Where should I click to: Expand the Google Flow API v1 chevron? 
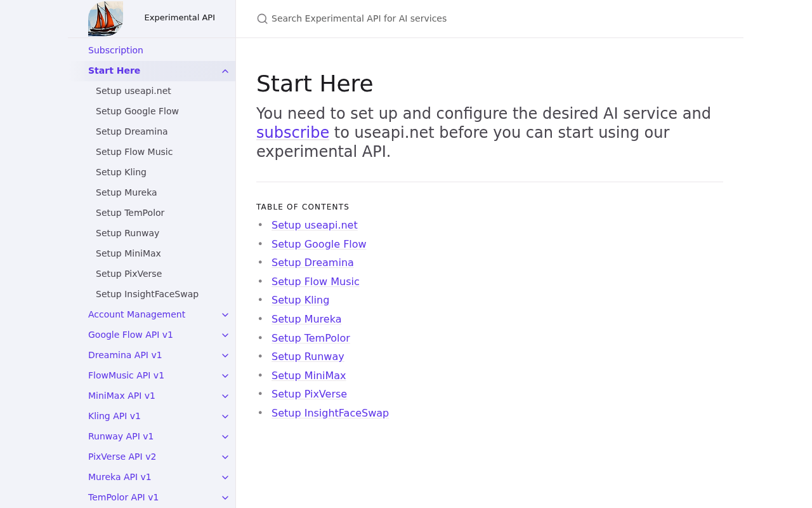pyautogui.click(x=225, y=335)
